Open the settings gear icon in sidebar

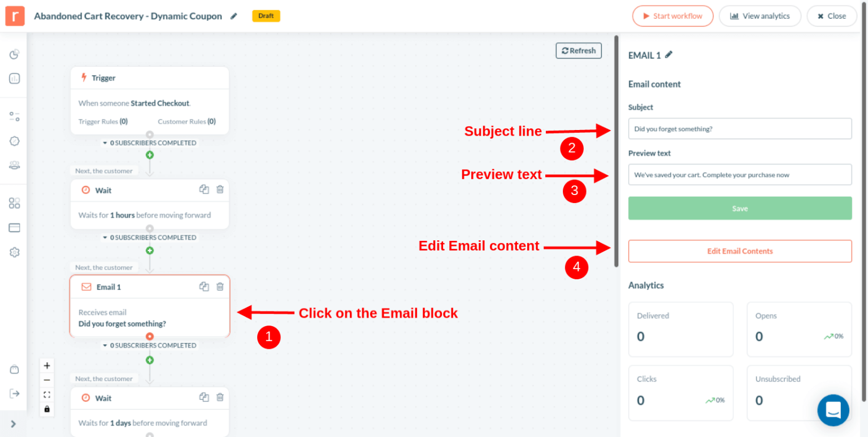pos(14,252)
